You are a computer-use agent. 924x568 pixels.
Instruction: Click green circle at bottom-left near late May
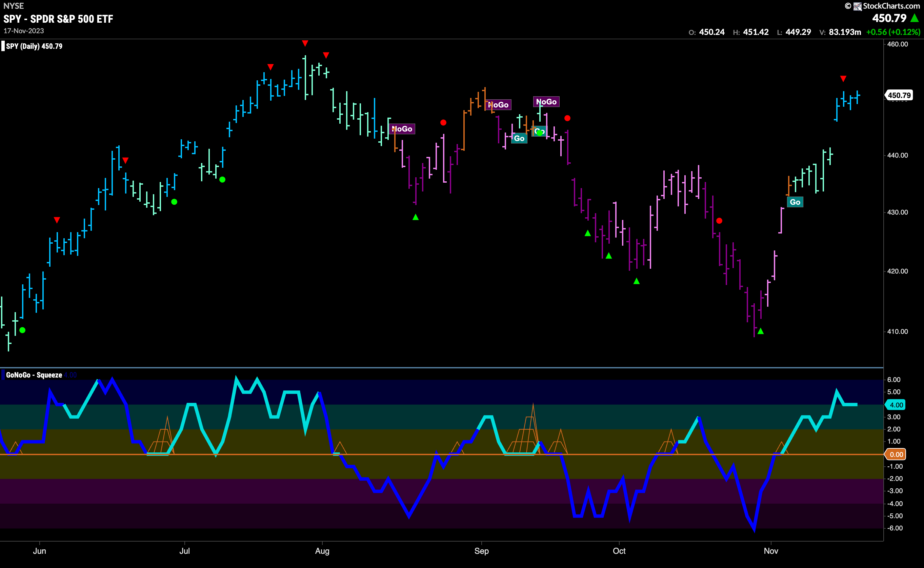click(x=22, y=330)
